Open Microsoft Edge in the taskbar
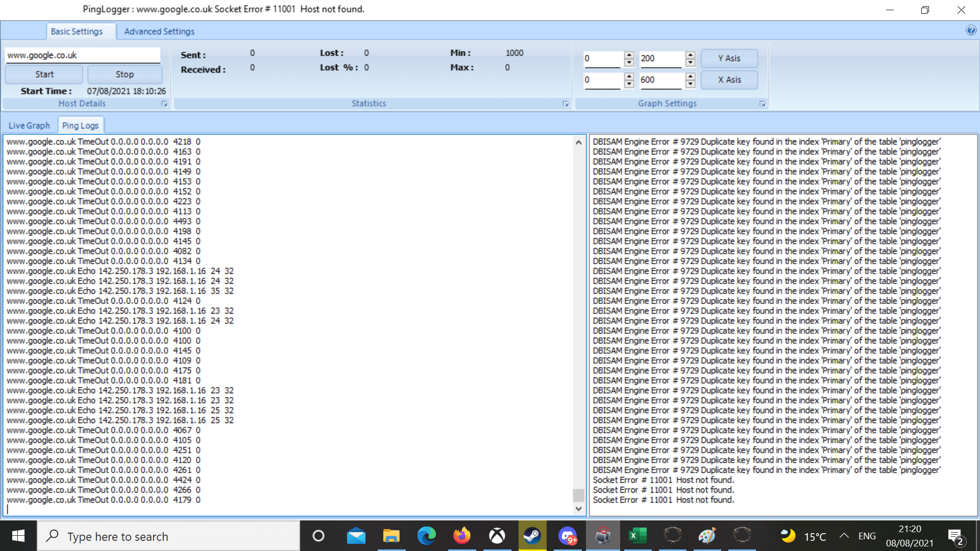The image size is (980, 551). (x=426, y=536)
